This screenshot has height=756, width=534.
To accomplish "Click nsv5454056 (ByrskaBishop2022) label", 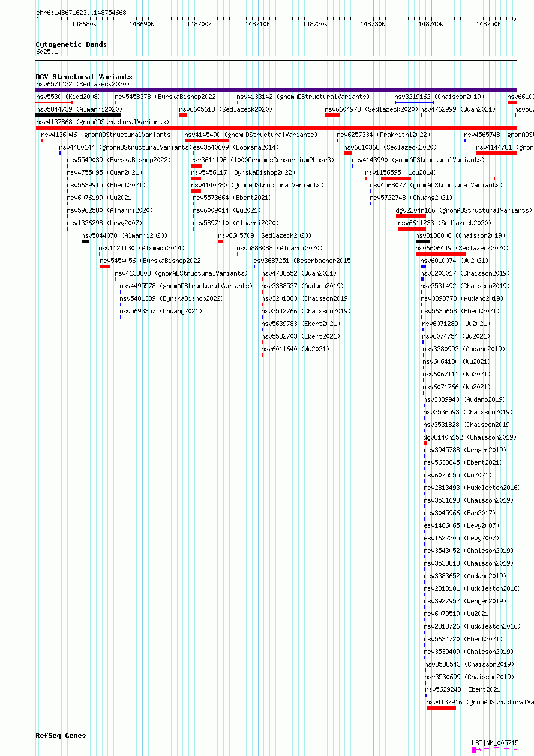I will point(152,261).
